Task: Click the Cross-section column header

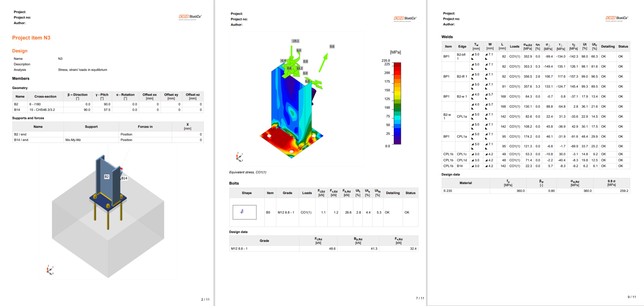Action: click(x=45, y=96)
